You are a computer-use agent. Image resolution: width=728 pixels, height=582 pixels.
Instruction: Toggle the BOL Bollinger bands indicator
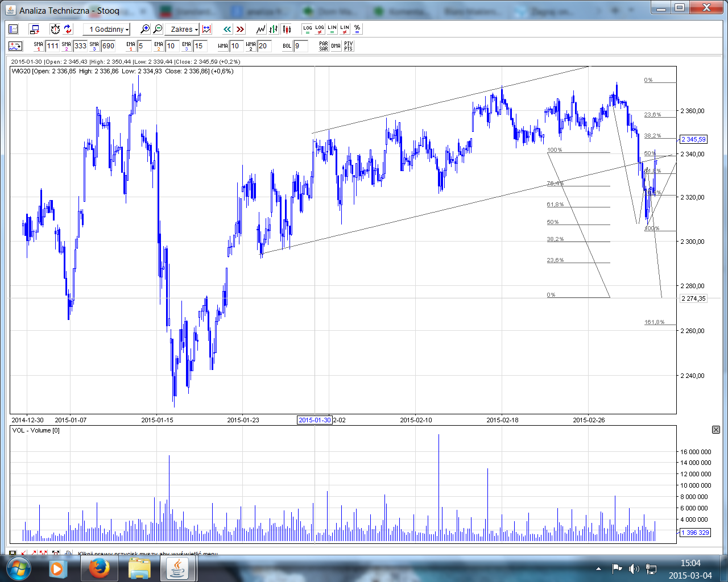[287, 46]
